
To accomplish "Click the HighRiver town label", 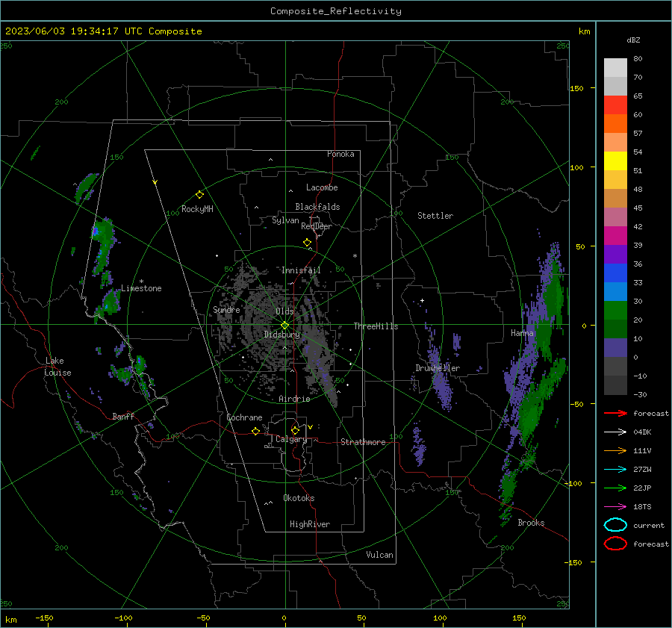I will point(310,524).
